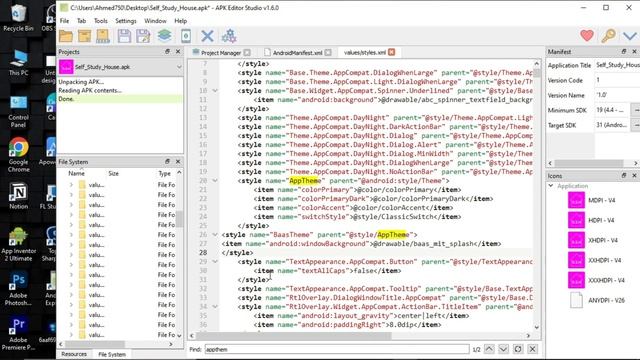Go to previous find match
Image resolution: width=640 pixels, height=360 pixels.
[489, 349]
